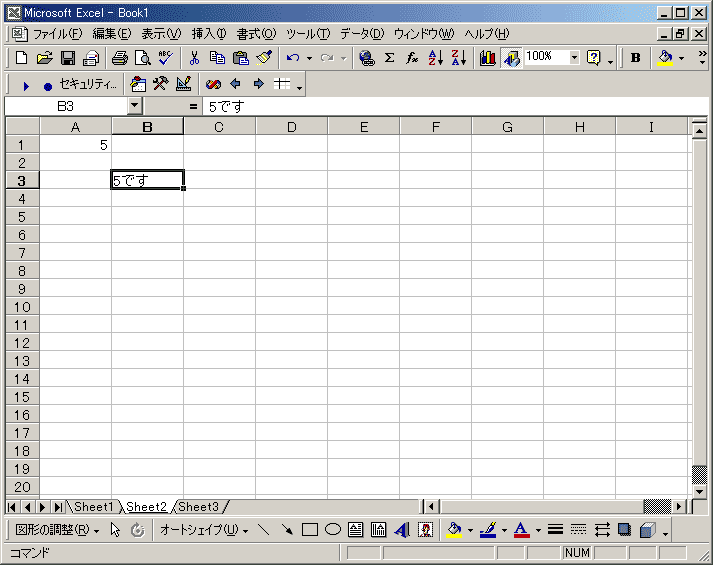
Task: Select the Arrow drawing tool
Action: tap(287, 530)
